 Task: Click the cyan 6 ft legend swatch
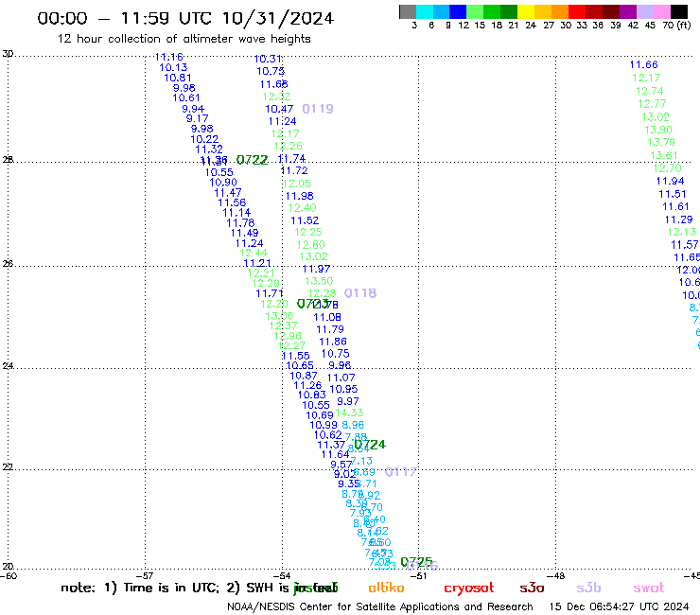425,12
